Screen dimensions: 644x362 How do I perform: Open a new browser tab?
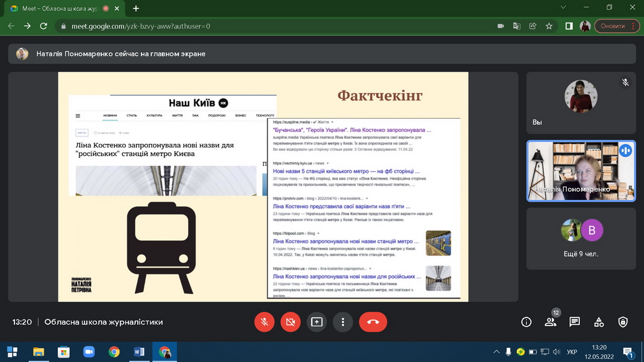pyautogui.click(x=136, y=8)
